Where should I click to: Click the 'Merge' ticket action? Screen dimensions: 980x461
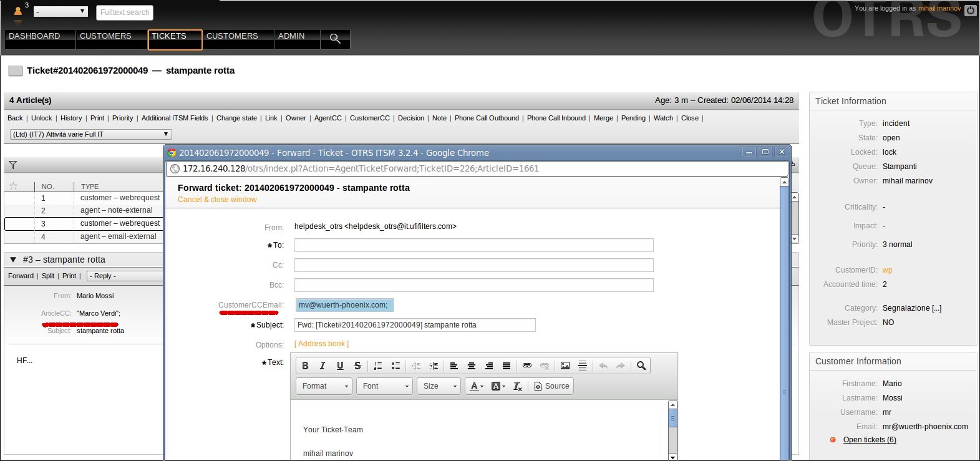(603, 118)
